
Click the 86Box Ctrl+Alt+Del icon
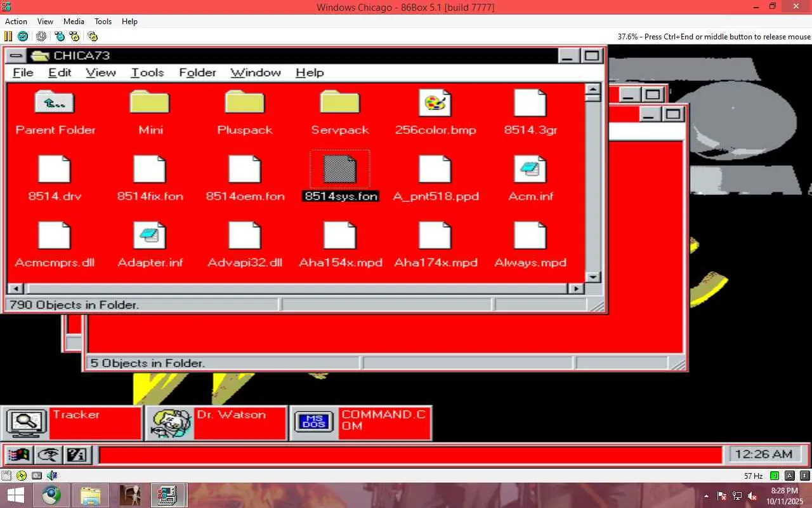[60, 36]
